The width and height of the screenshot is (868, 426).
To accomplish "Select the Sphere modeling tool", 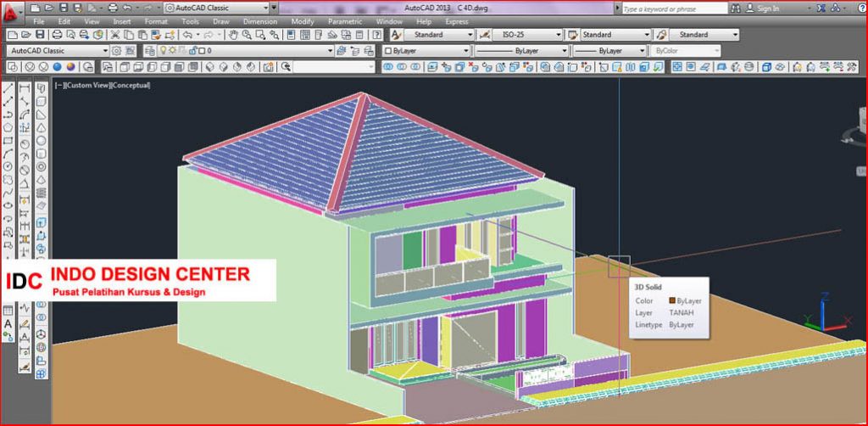I will tap(42, 141).
